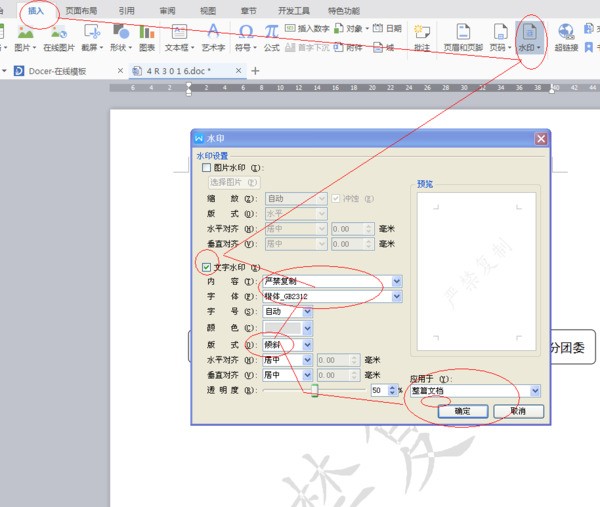Screen dimensions: 600x507
Task: Open the 字体 font dropdown
Action: point(397,297)
